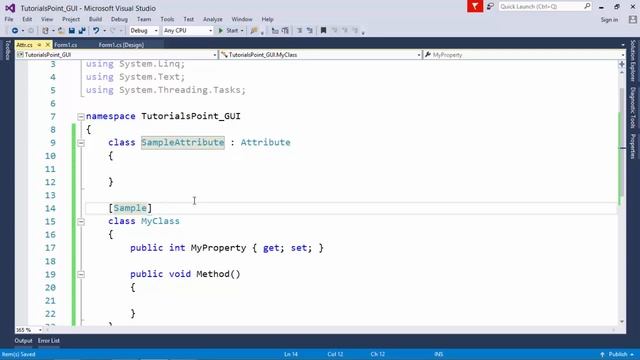Click the feedback icon beside Quick Launch
Image resolution: width=640 pixels, height=360 pixels.
pyautogui.click(x=490, y=7)
